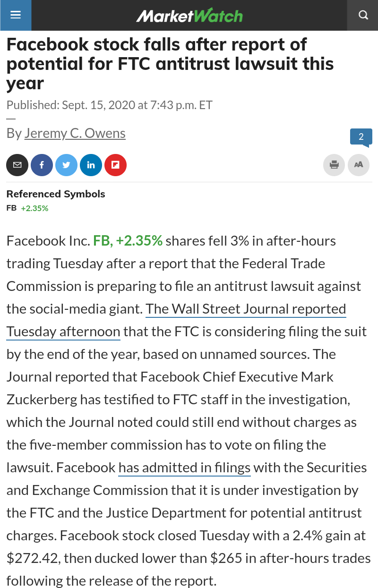The height and width of the screenshot is (588, 378).
Task: Share the article on LinkedIn
Action: 91,165
